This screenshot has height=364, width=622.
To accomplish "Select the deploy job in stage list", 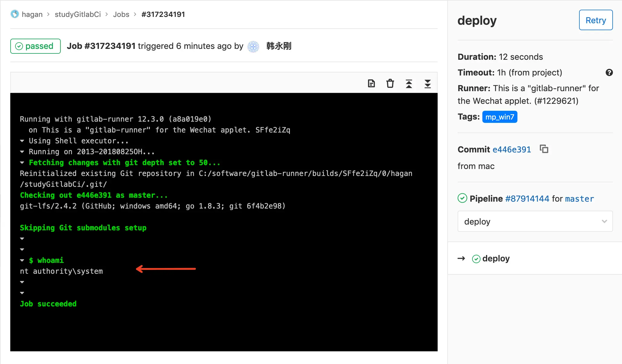I will tap(496, 259).
